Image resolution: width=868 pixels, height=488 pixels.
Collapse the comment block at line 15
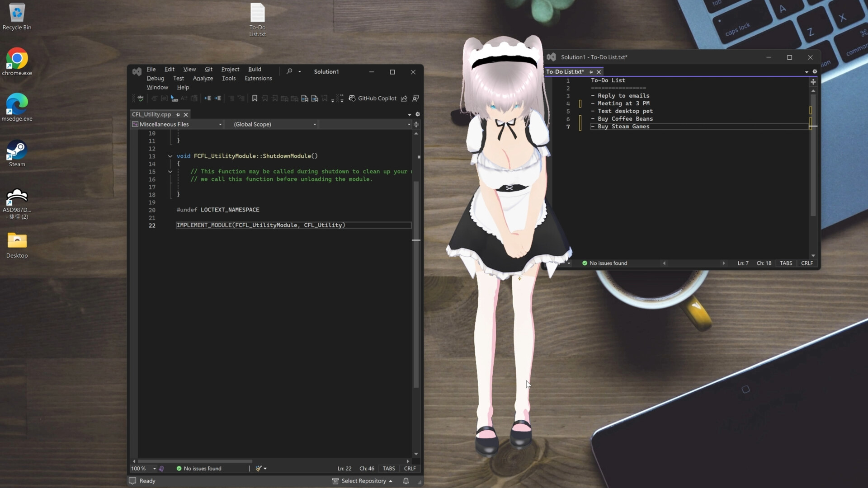coord(170,172)
